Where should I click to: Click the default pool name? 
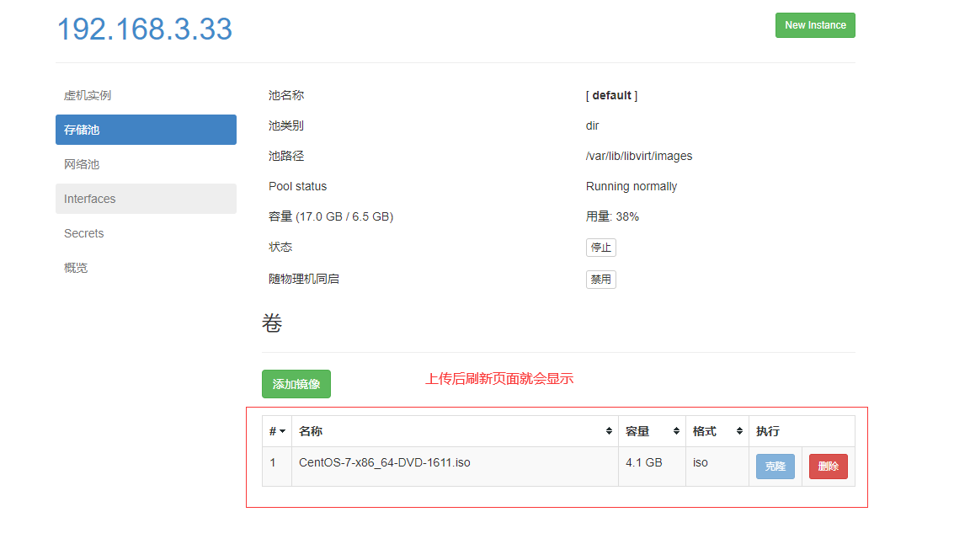(x=611, y=95)
